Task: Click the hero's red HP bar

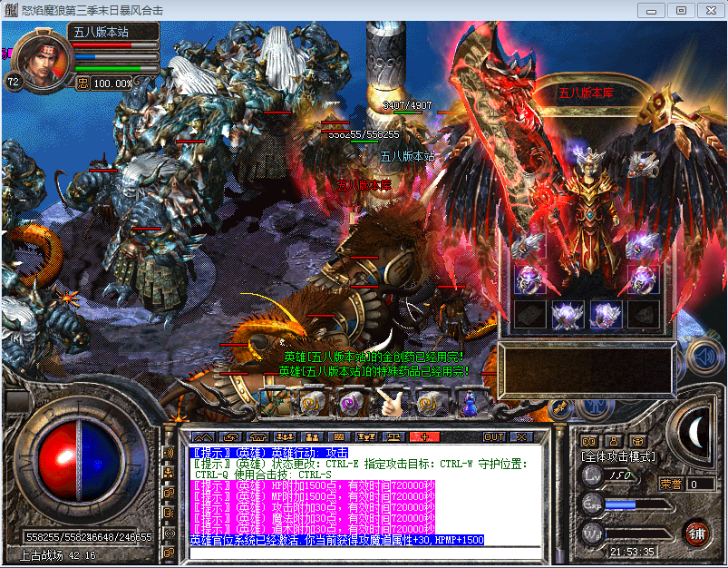Action: [x=116, y=45]
